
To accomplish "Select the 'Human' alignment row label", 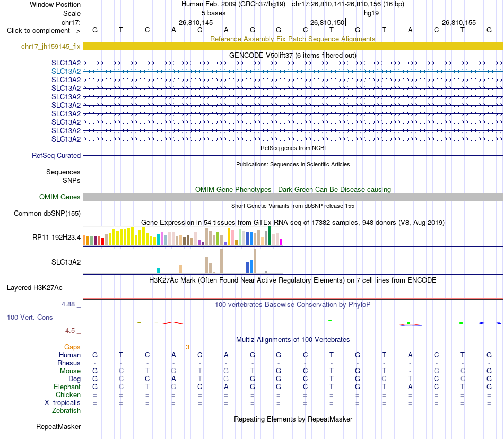I will click(x=69, y=355).
